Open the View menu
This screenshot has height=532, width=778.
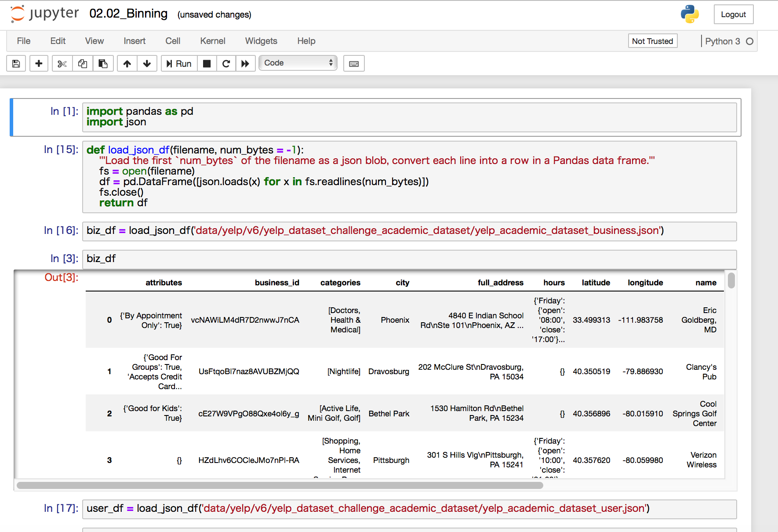click(95, 41)
